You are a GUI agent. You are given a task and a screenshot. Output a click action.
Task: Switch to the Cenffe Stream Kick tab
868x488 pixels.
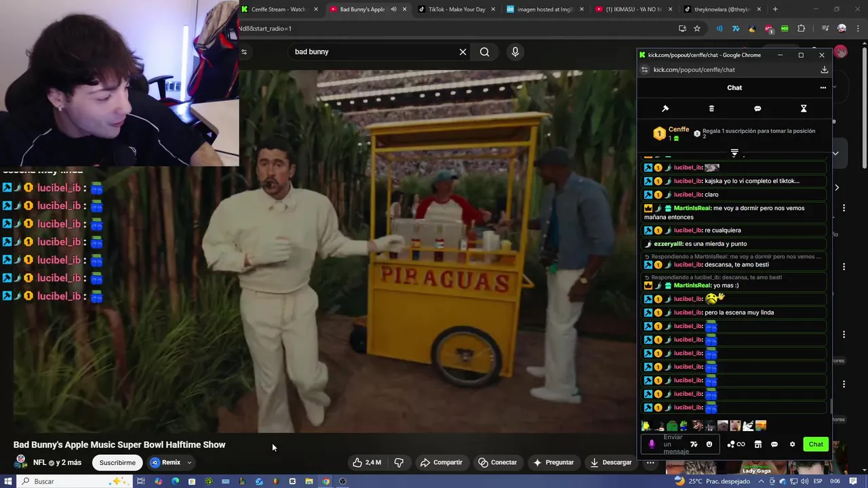tap(278, 9)
